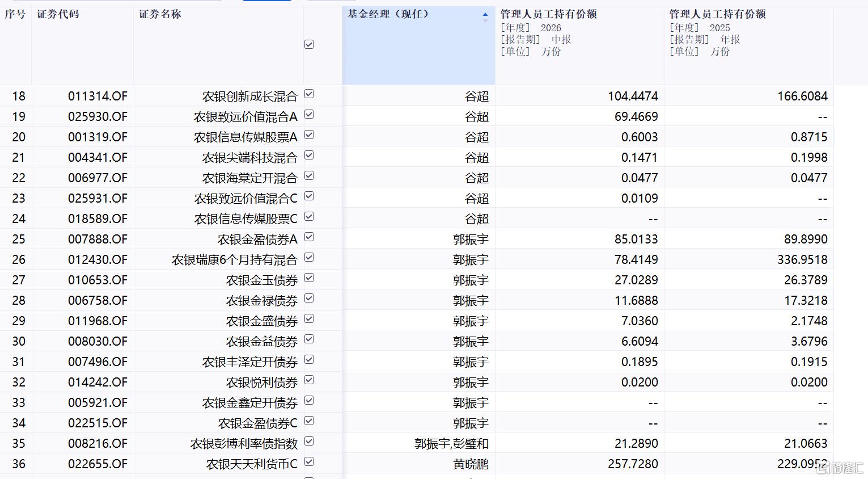Click the value 0.1471
This screenshot has width=868, height=479.
coord(640,158)
